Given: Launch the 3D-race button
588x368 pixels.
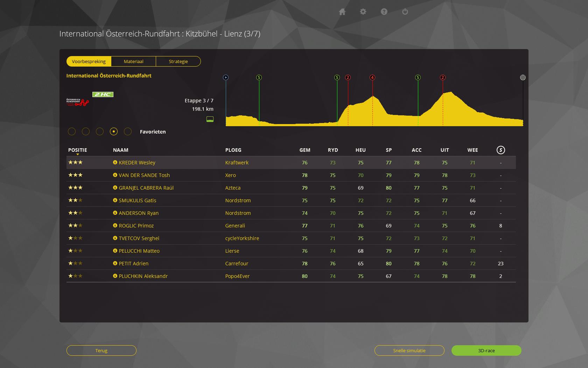Looking at the screenshot, I should pyautogui.click(x=486, y=350).
